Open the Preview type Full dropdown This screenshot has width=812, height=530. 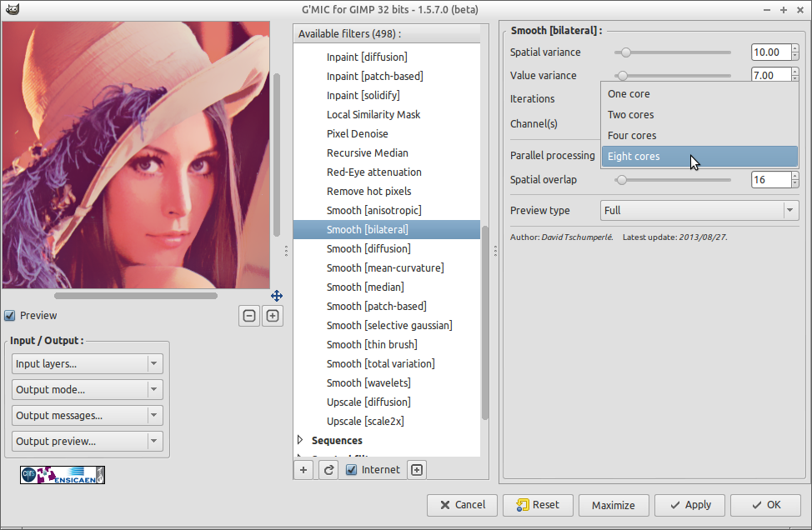[699, 211]
